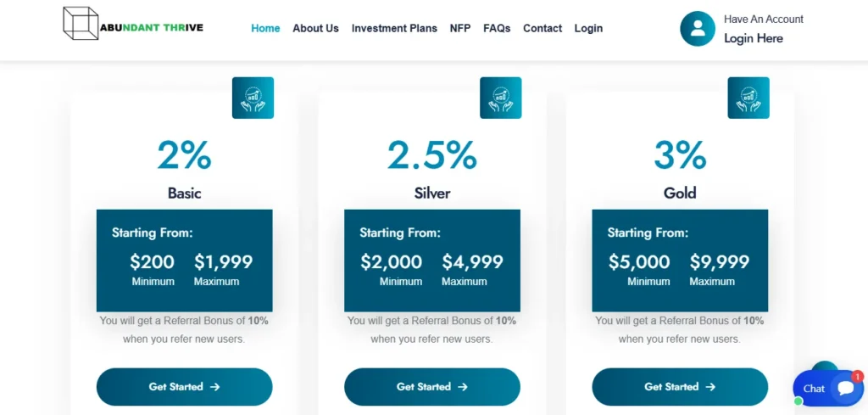Open the About Us page

tap(315, 28)
